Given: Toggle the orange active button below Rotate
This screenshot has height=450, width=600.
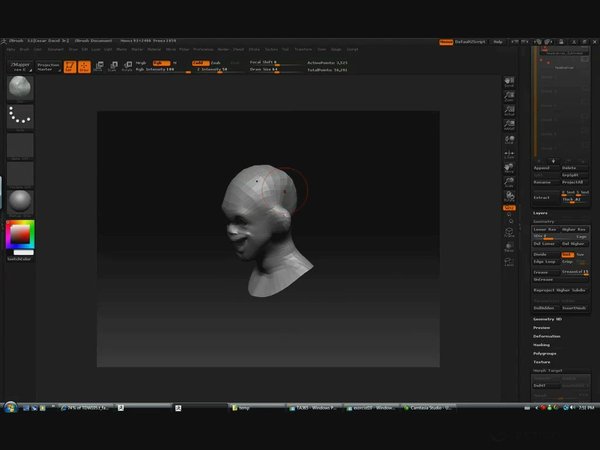Looking at the screenshot, I should click(x=509, y=208).
